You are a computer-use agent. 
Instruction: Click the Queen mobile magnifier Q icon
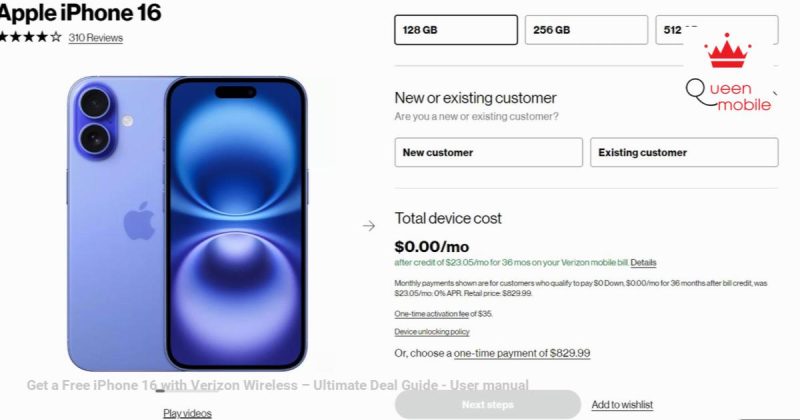(696, 92)
